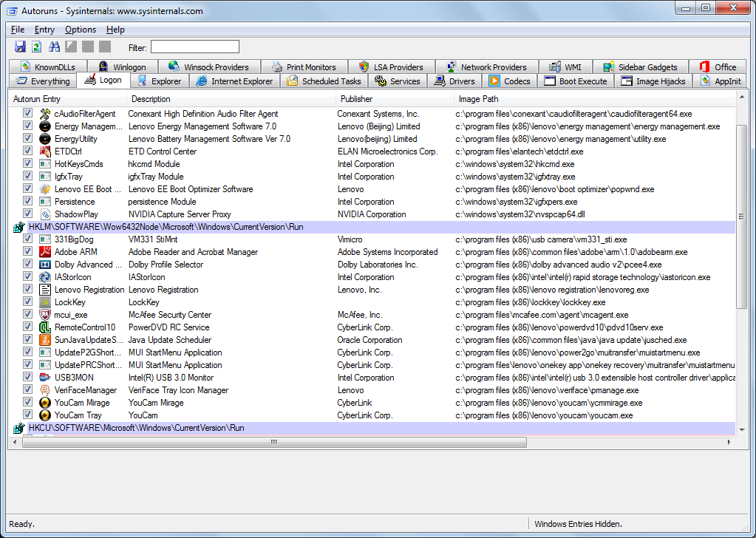Viewport: 756px width, 538px height.
Task: Switch to the Scheduled Tasks tab
Action: pyautogui.click(x=324, y=81)
